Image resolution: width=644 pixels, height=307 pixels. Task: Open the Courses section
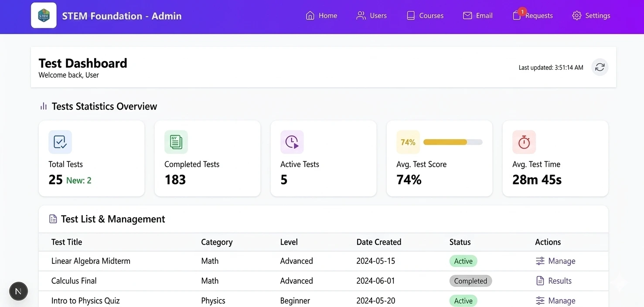pyautogui.click(x=425, y=16)
